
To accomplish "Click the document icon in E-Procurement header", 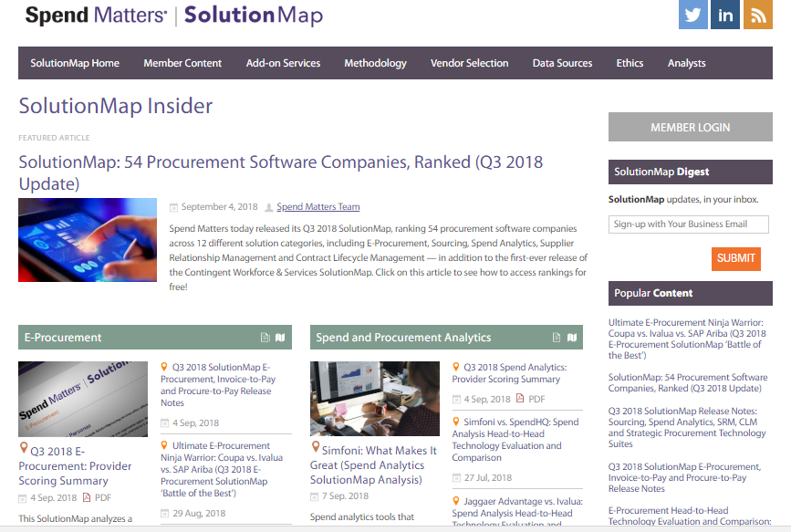I will click(x=265, y=338).
